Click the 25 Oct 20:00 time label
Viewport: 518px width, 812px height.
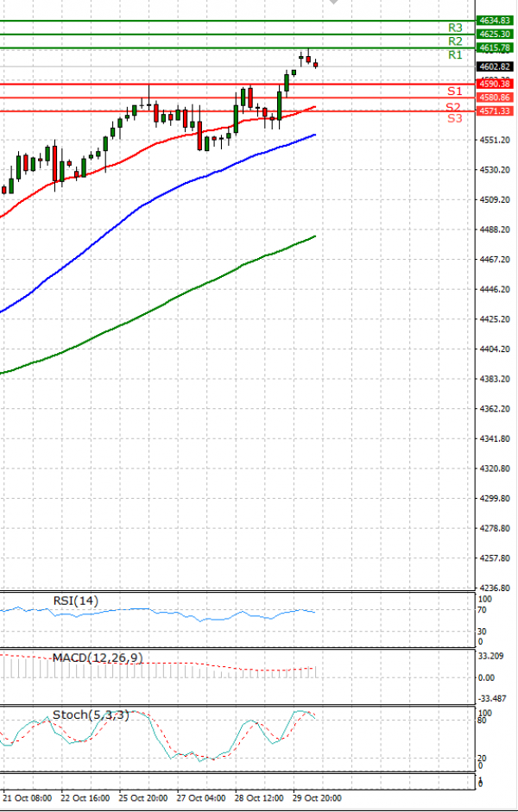point(143,798)
